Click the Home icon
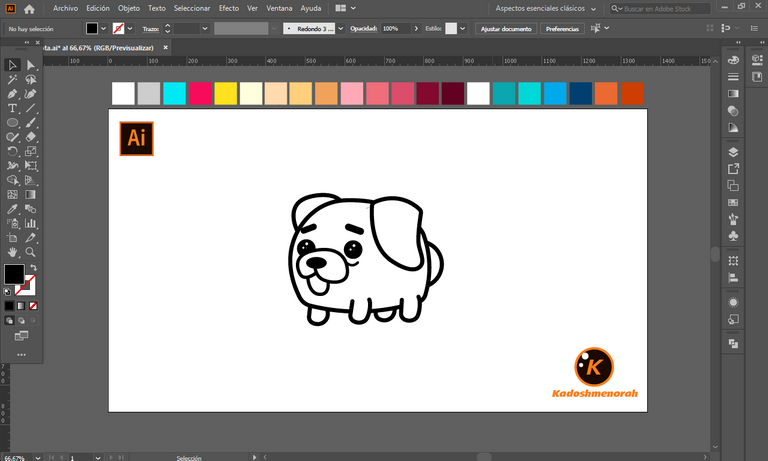The height and width of the screenshot is (461, 768). 29,9
